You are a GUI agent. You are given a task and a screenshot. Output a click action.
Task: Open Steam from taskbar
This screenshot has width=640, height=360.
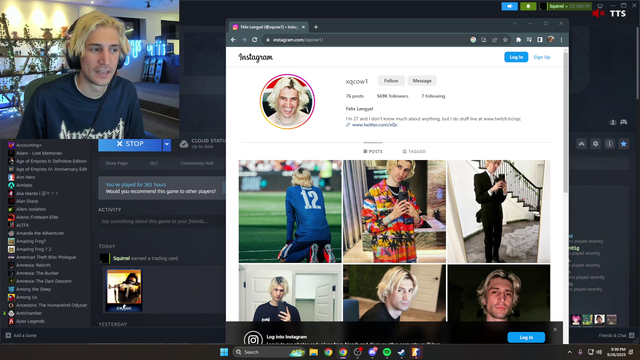coord(401,352)
